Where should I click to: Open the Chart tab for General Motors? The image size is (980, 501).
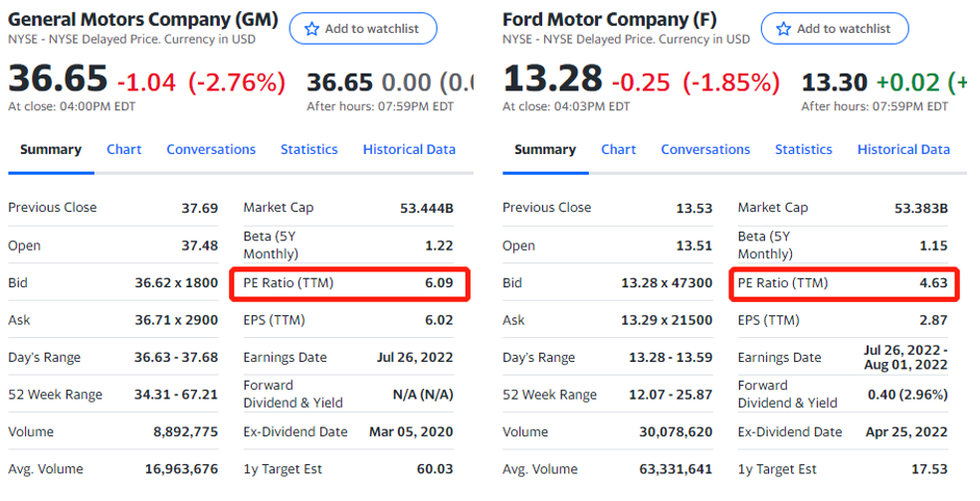point(124,149)
